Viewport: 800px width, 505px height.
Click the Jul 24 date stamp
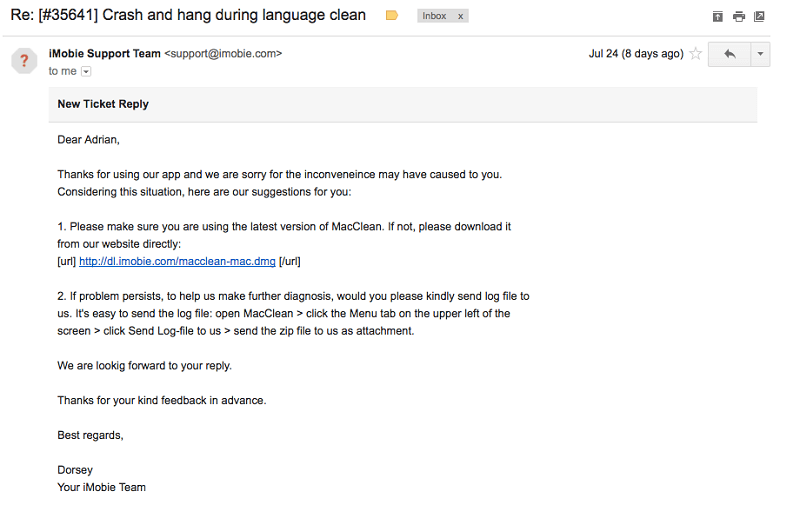636,54
